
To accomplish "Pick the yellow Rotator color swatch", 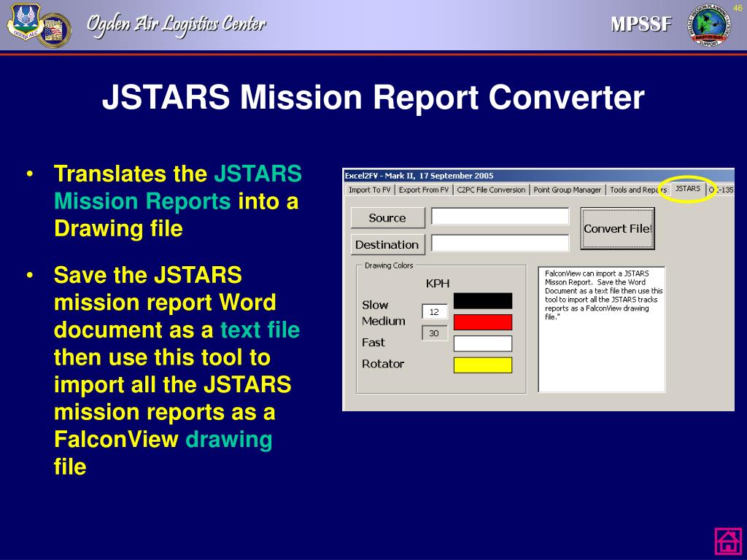I will tap(483, 365).
